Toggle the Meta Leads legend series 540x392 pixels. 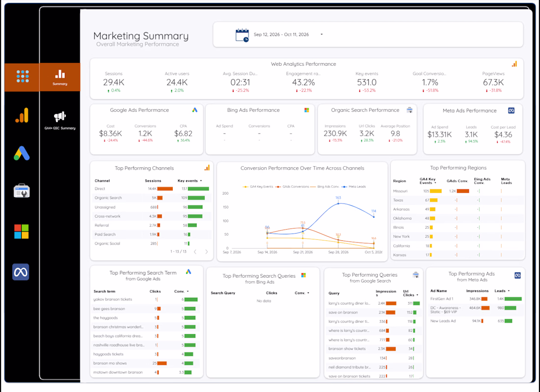click(353, 186)
